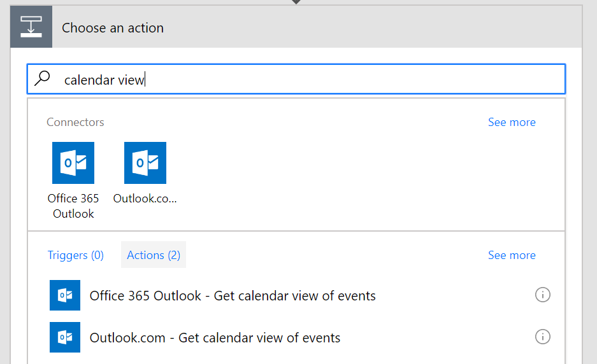Choose Outlook.com - Get calendar view of events

[215, 338]
